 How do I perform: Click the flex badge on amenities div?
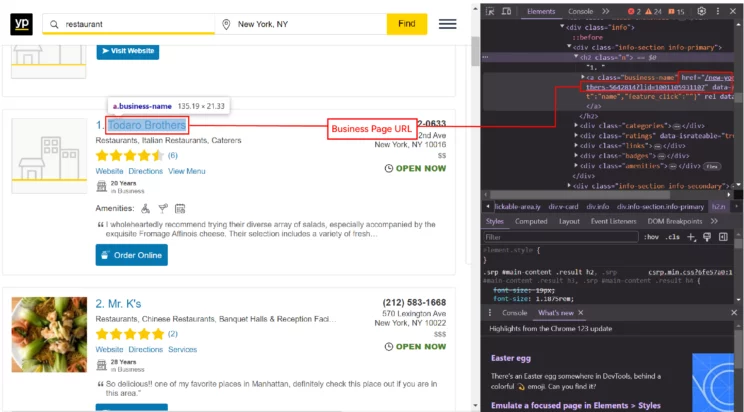point(712,166)
